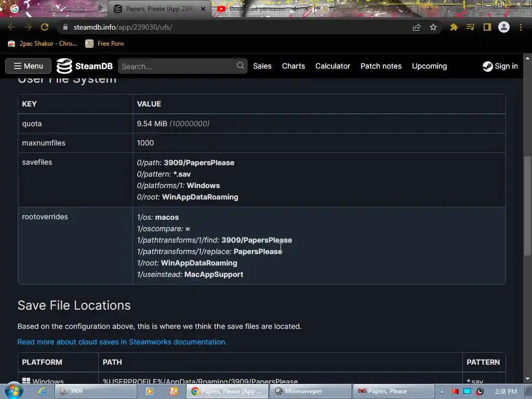The height and width of the screenshot is (399, 532).
Task: Open the Papers, Please game taskbar button
Action: (394, 391)
